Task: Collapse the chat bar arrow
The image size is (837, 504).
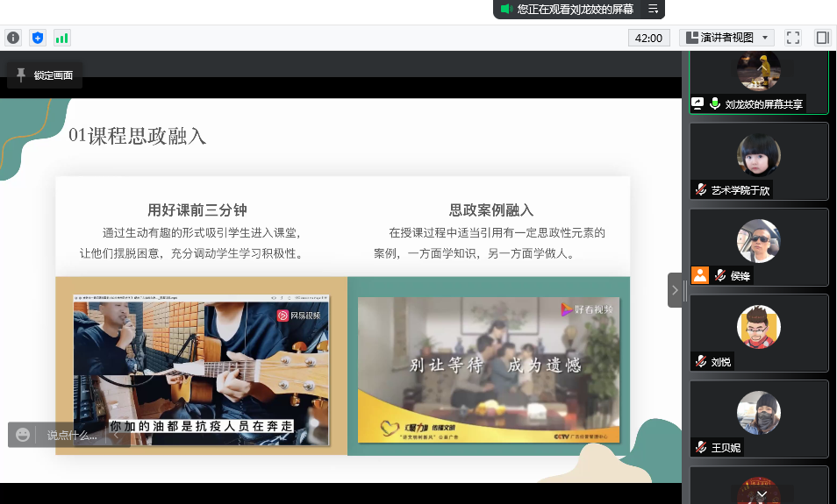Action: [x=117, y=436]
